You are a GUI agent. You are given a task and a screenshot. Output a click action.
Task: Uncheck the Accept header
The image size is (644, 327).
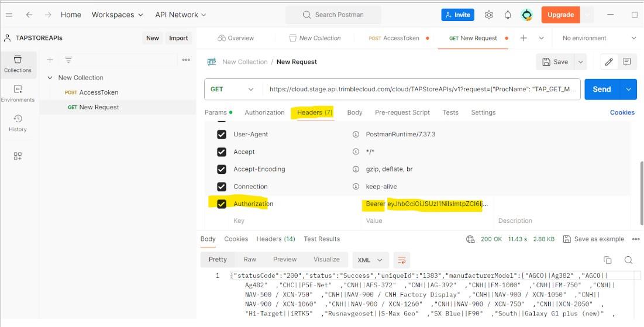tap(221, 152)
